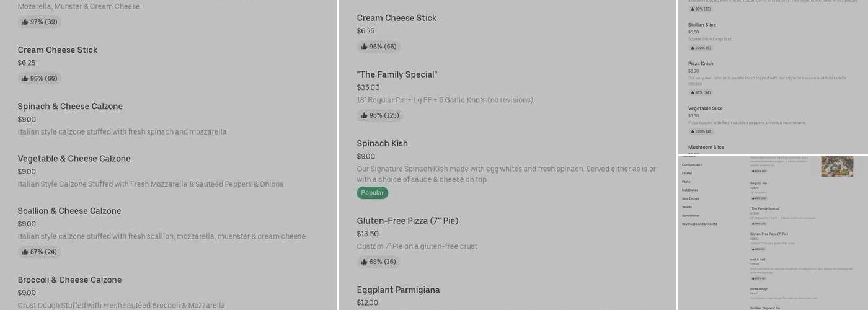Click the green Popular badge
868x310 pixels.
372,193
